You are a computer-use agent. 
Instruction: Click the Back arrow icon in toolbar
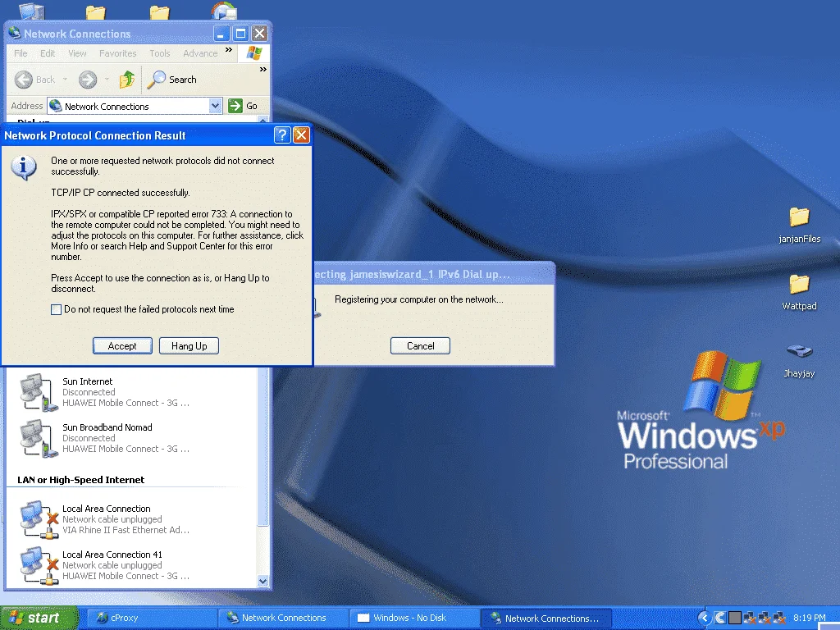click(24, 80)
